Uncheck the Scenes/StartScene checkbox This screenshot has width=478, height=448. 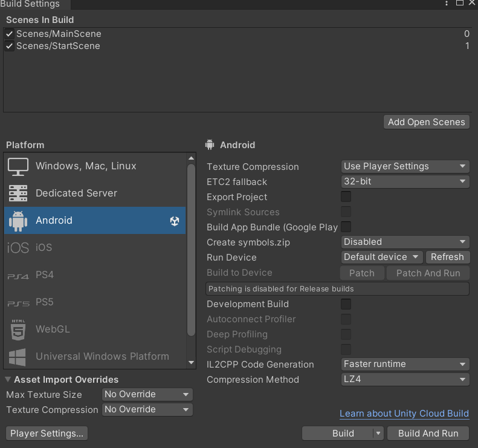pyautogui.click(x=10, y=46)
